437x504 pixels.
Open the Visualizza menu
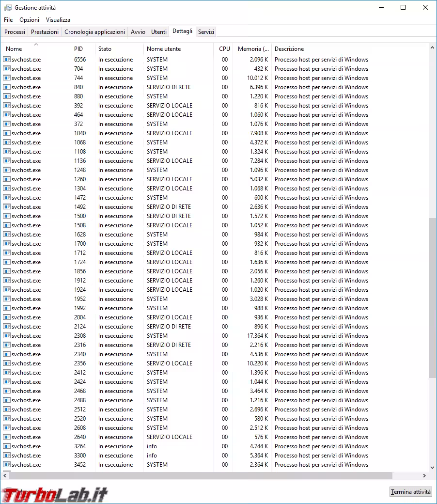[58, 20]
